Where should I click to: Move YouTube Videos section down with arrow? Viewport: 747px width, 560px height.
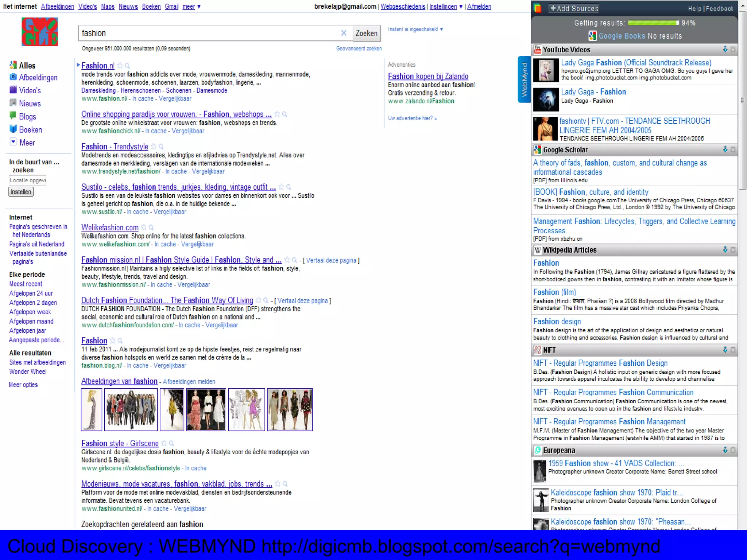[x=725, y=49]
